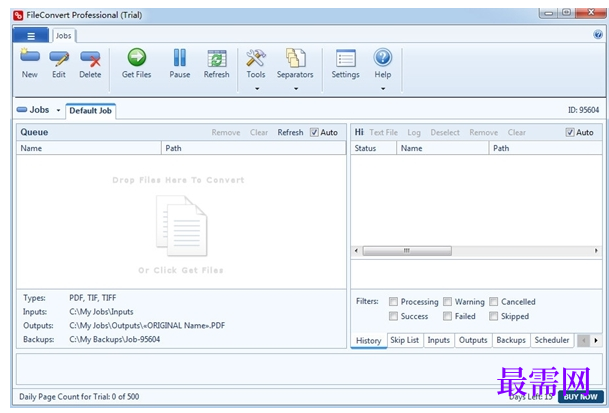Run Get Files with green arrow

tap(137, 63)
